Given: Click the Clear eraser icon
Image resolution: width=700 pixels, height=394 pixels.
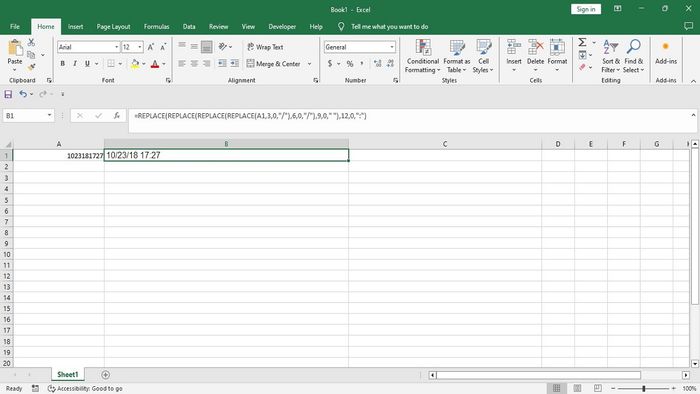Looking at the screenshot, I should tap(583, 67).
